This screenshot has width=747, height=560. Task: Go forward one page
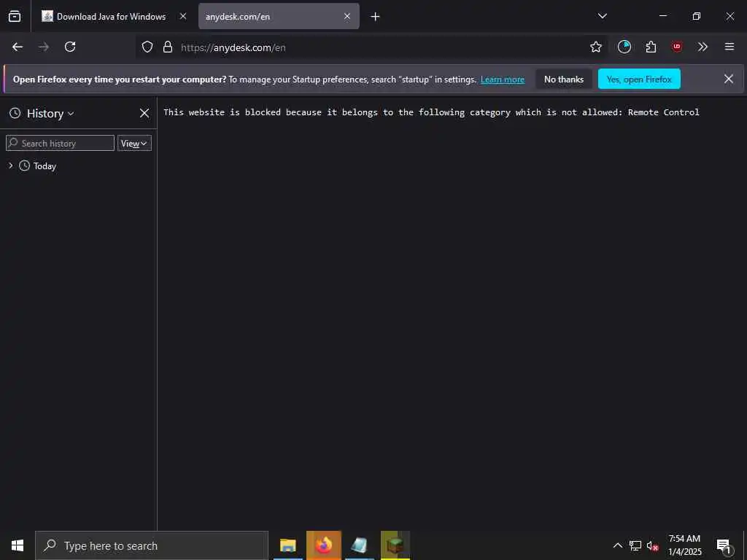(x=44, y=47)
